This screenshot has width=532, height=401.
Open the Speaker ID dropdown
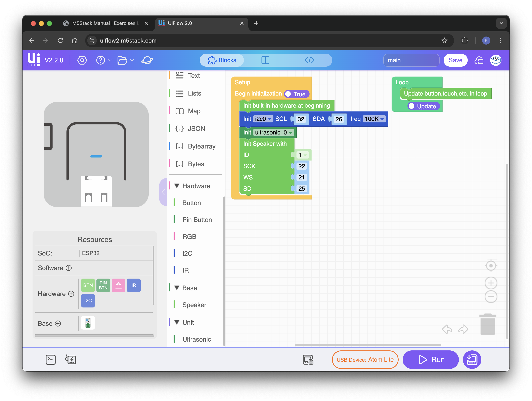pyautogui.click(x=302, y=155)
